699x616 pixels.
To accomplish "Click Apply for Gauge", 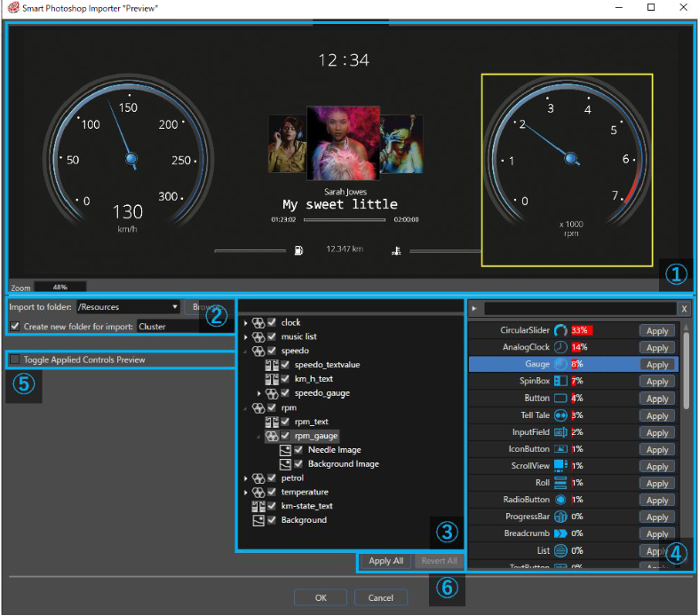I will pyautogui.click(x=657, y=365).
